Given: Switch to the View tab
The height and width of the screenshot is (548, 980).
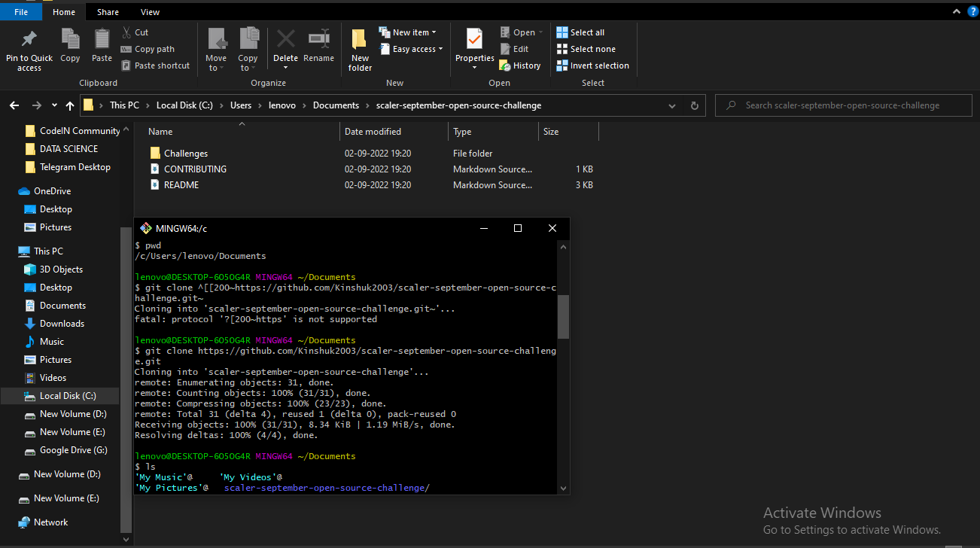Looking at the screenshot, I should 150,11.
